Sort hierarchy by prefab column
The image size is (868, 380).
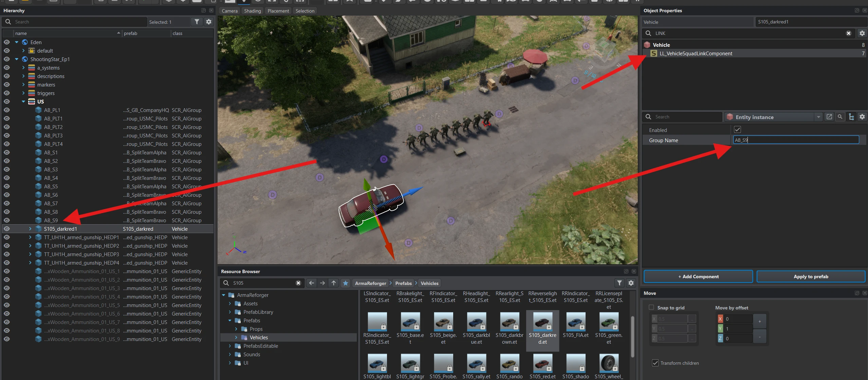pyautogui.click(x=146, y=33)
